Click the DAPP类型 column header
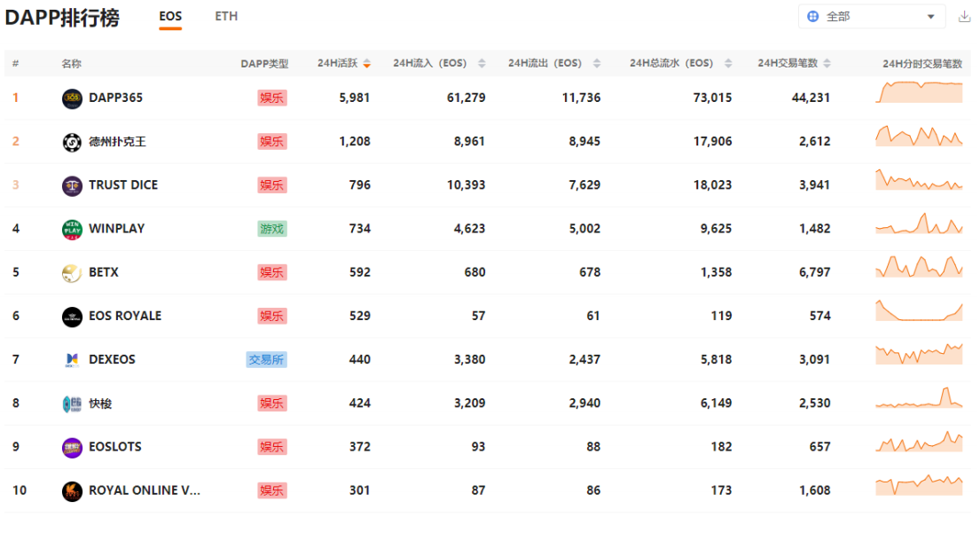Image resolution: width=980 pixels, height=533 pixels. click(x=264, y=64)
